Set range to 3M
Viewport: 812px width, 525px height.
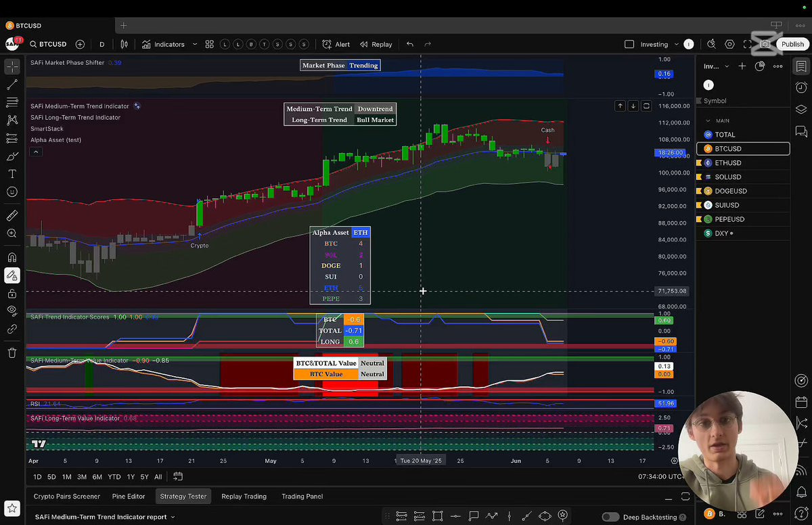[82, 477]
